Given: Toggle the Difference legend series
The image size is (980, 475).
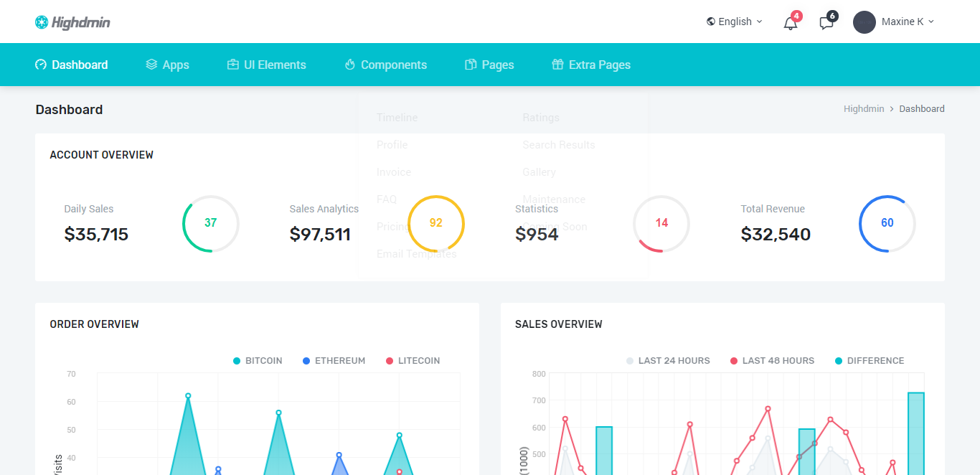Looking at the screenshot, I should [x=870, y=361].
